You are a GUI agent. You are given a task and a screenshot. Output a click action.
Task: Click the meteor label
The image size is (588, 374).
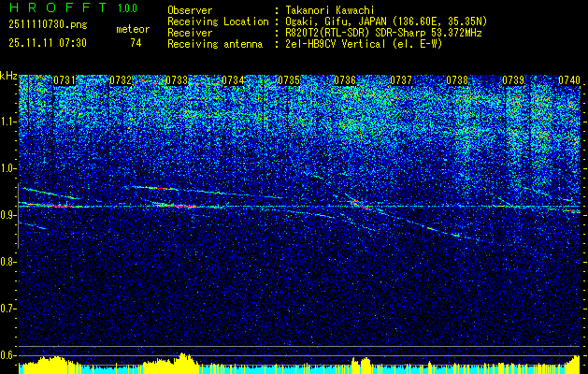(x=133, y=29)
